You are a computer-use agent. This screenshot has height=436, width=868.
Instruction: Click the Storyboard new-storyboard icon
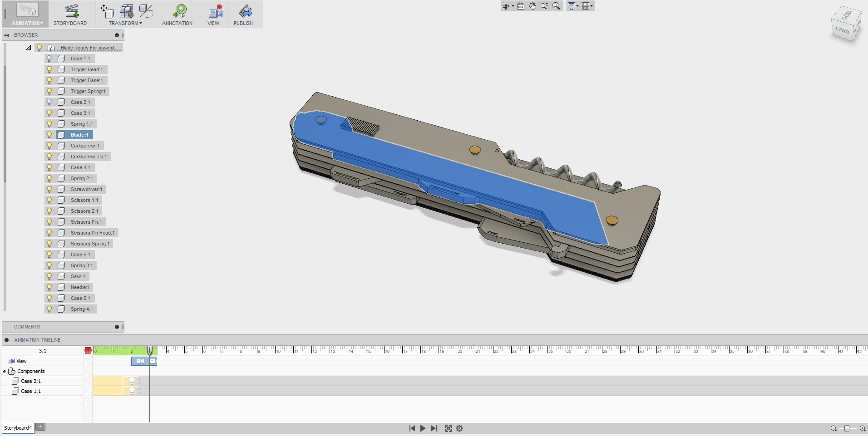(x=71, y=10)
